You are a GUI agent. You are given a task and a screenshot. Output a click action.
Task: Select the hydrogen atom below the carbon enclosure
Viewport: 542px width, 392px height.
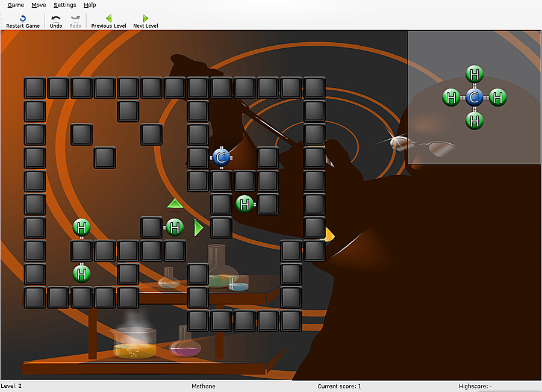click(x=245, y=204)
